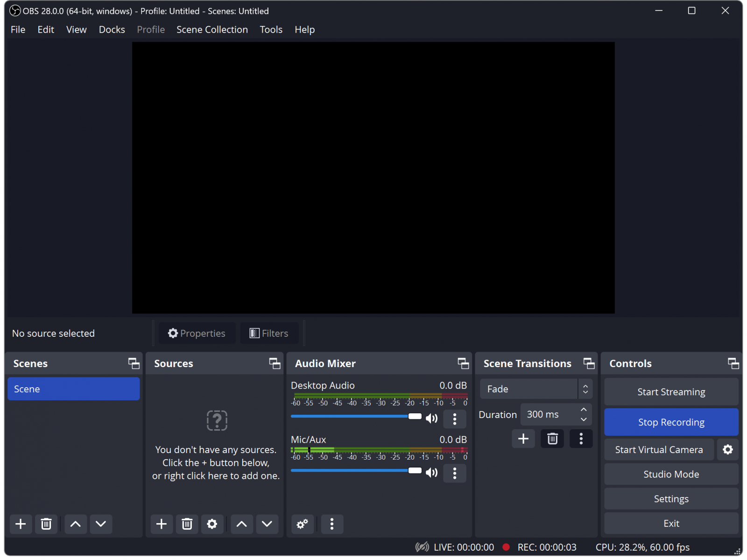
Task: Move scene down arrow in Scenes panel
Action: (x=101, y=524)
